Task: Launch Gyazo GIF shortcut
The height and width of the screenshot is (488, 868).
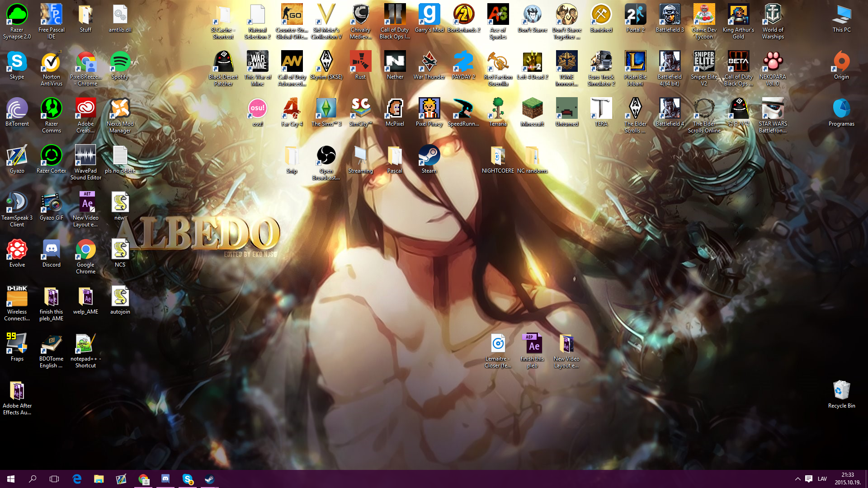Action: click(x=51, y=206)
